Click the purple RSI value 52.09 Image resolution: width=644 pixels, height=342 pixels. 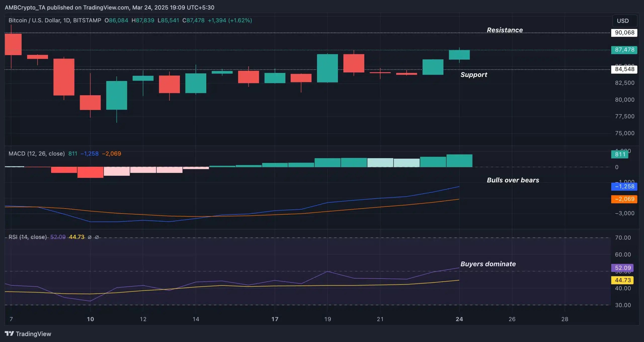(58, 237)
